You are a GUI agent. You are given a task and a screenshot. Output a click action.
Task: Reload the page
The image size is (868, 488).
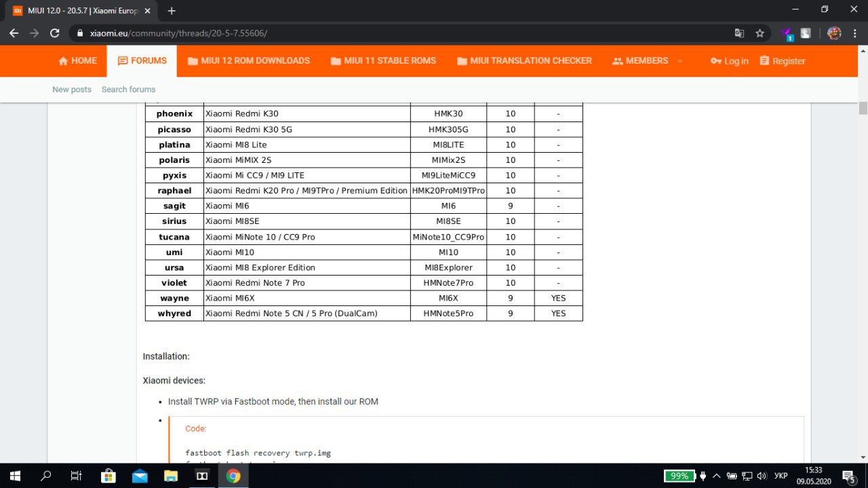[55, 33]
